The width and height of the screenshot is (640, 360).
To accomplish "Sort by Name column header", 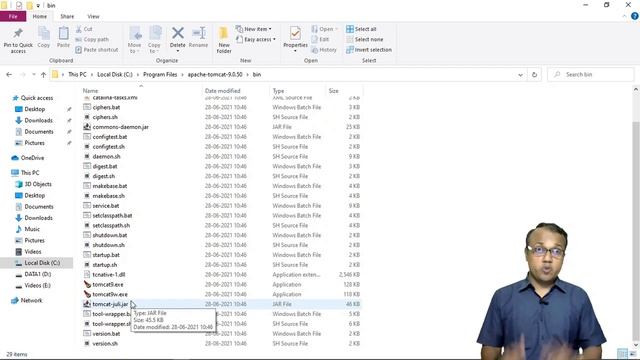I will pyautogui.click(x=91, y=91).
